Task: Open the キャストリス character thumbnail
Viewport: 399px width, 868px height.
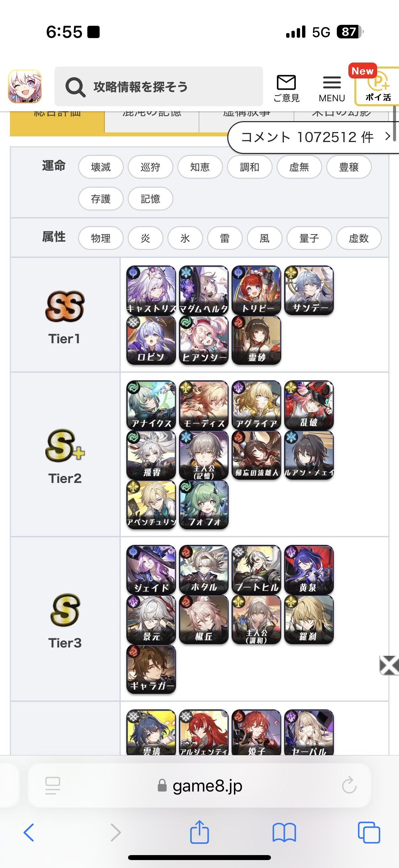Action: (151, 290)
